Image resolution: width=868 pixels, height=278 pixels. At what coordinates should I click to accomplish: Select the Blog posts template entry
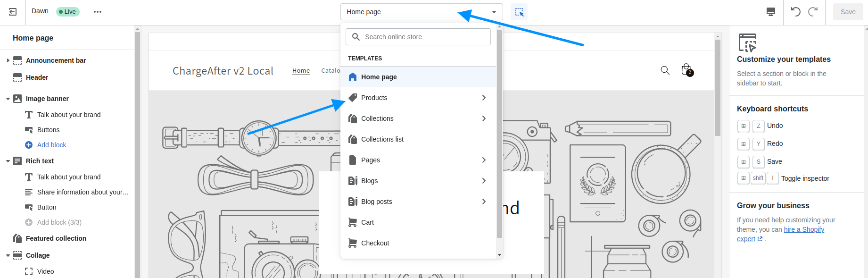418,202
